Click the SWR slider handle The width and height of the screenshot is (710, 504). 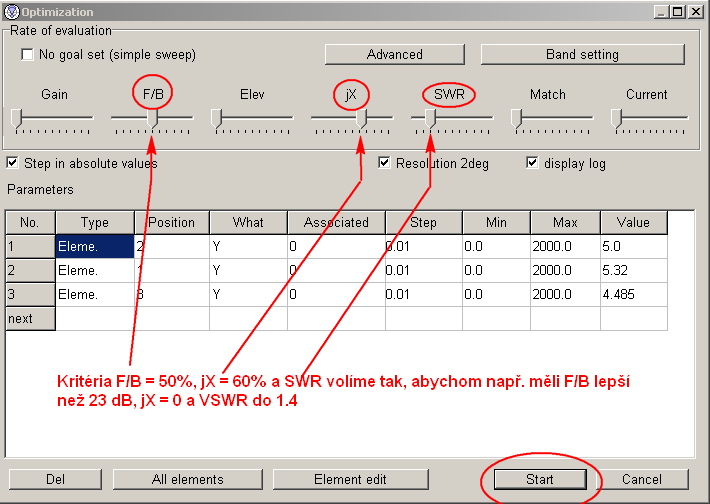coord(429,119)
